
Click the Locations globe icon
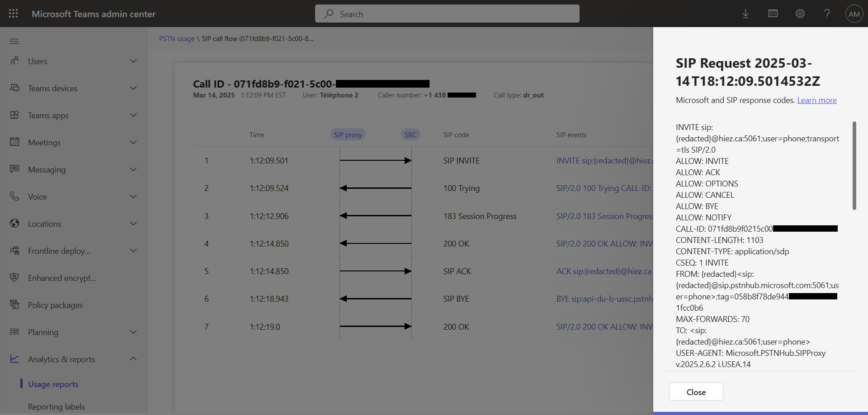coord(14,224)
